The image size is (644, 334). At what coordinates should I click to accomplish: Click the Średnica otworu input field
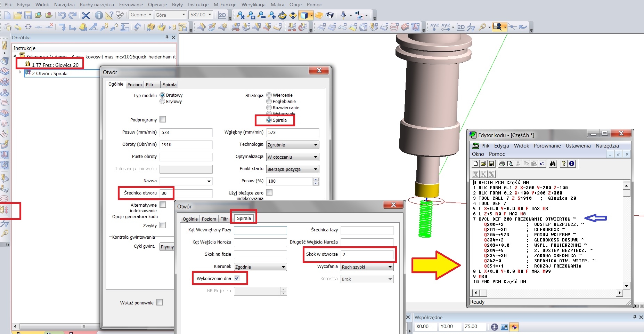coord(186,193)
